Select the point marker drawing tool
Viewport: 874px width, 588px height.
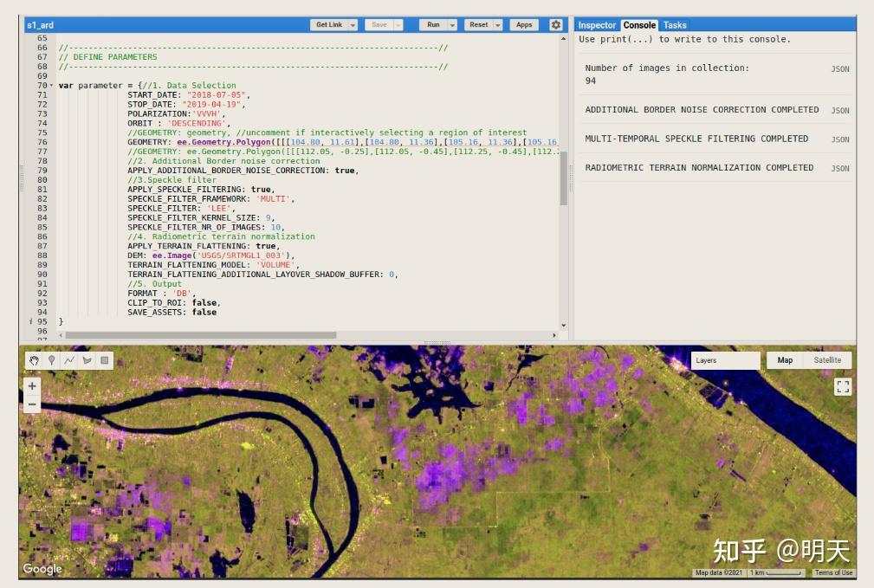(51, 359)
